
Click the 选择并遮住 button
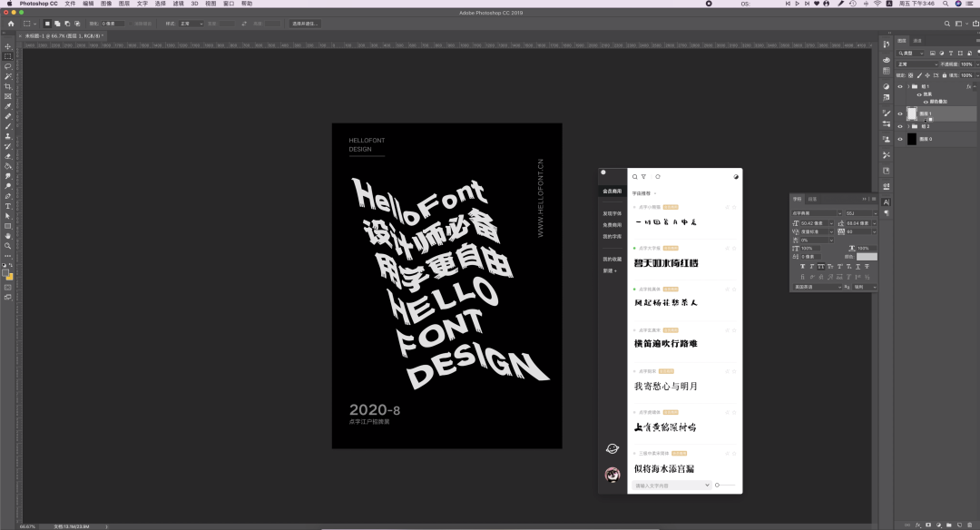tap(305, 23)
